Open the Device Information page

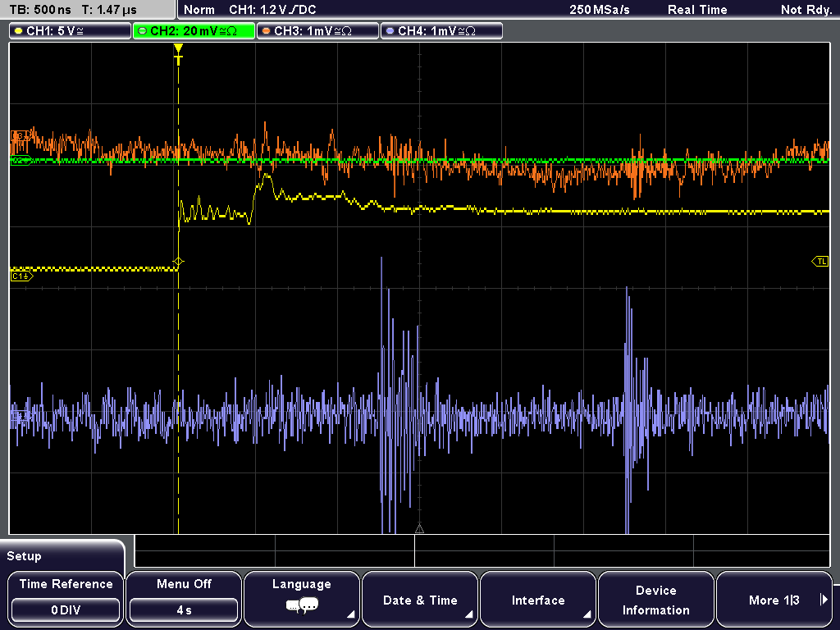[655, 599]
